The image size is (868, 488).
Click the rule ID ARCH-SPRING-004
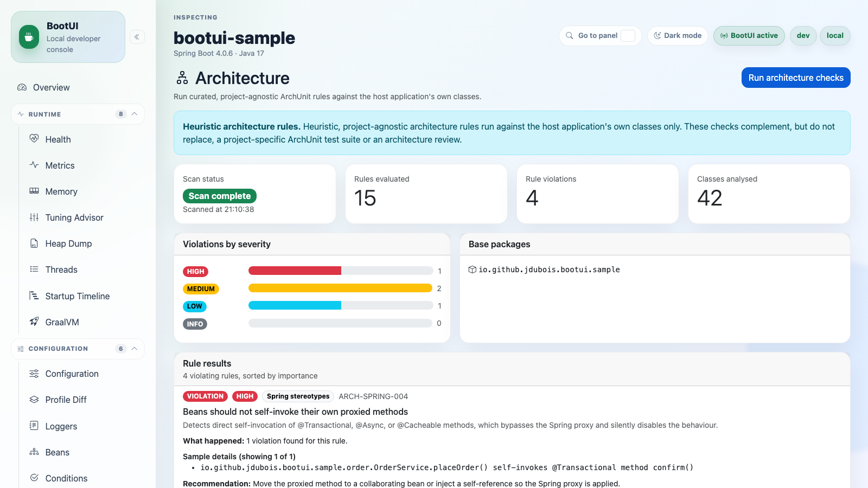373,396
